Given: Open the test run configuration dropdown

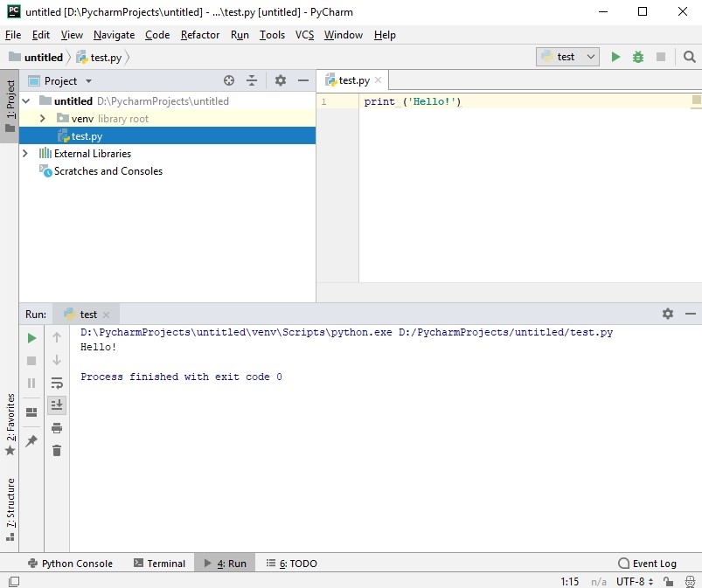Looking at the screenshot, I should (568, 57).
